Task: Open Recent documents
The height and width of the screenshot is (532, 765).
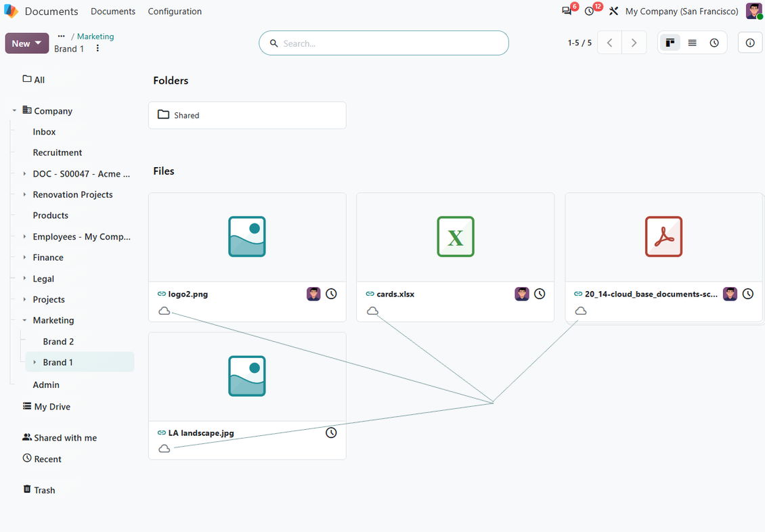Action: coord(42,459)
